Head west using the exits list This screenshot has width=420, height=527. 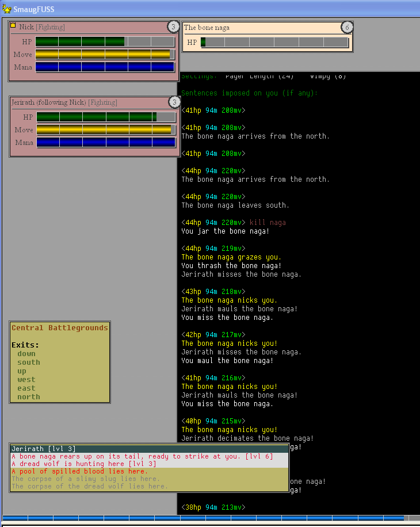26,380
